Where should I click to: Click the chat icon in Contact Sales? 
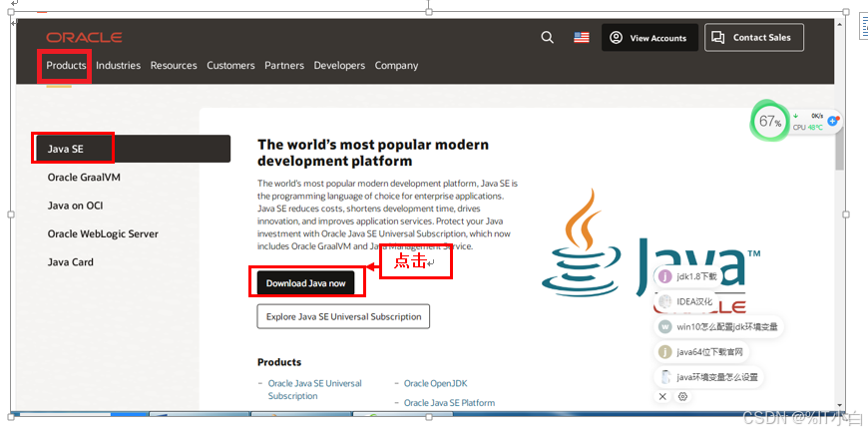click(x=718, y=38)
